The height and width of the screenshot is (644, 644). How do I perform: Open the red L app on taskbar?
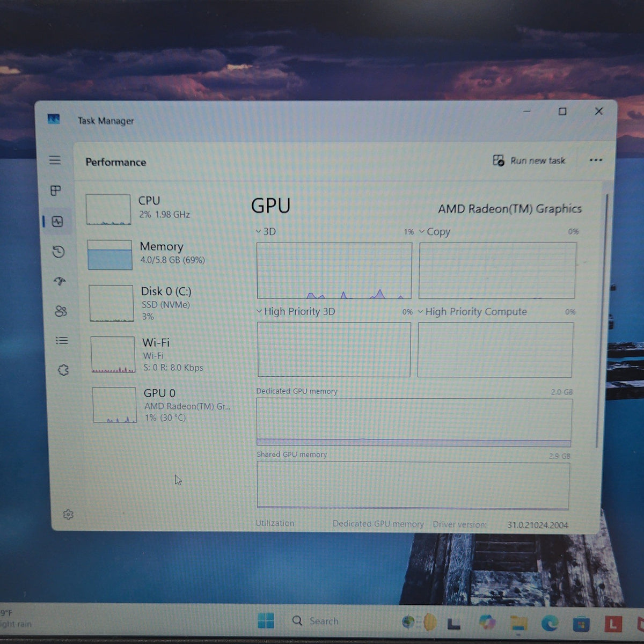coord(612,624)
